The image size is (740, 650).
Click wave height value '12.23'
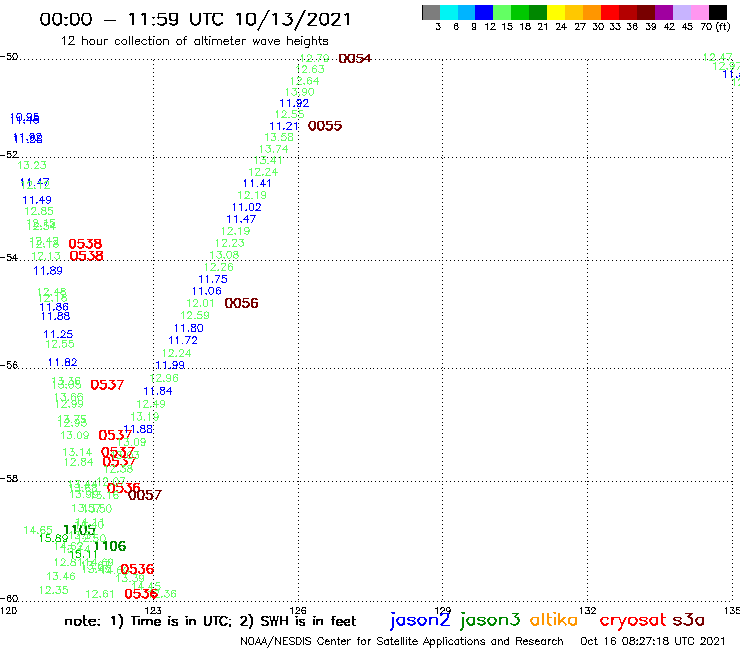230,243
